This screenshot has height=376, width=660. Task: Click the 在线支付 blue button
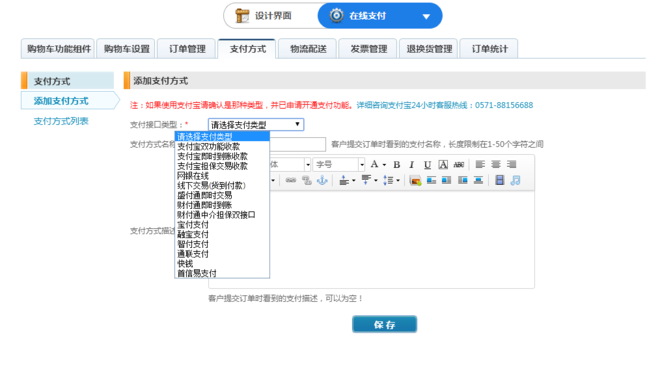pyautogui.click(x=380, y=16)
